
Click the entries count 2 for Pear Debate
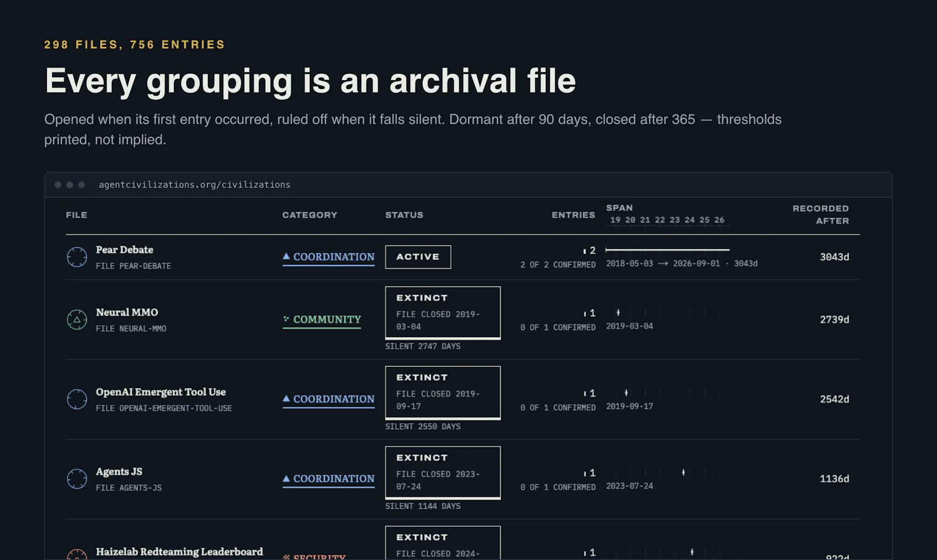pos(593,251)
